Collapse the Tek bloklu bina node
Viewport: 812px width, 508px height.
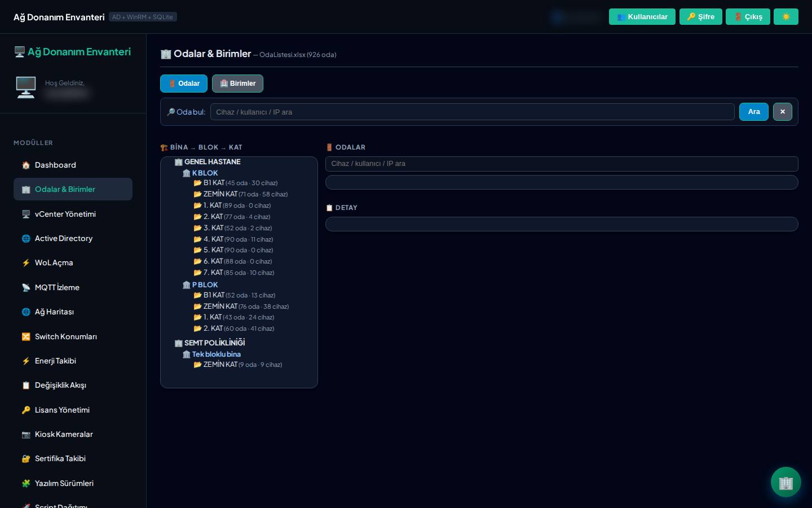click(x=211, y=354)
